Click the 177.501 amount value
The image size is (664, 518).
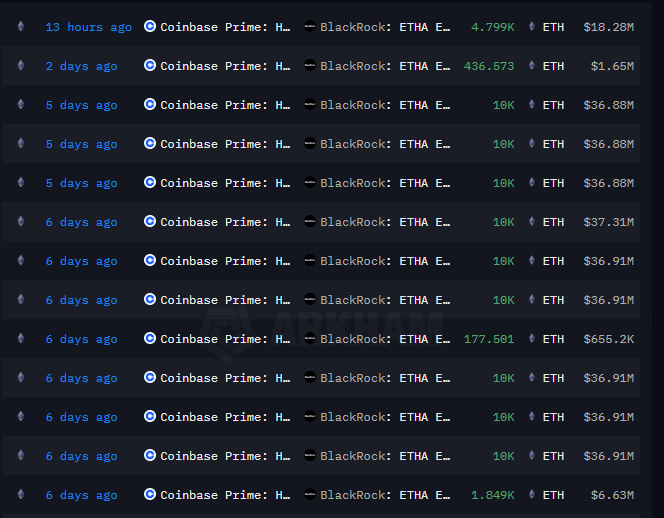(489, 339)
